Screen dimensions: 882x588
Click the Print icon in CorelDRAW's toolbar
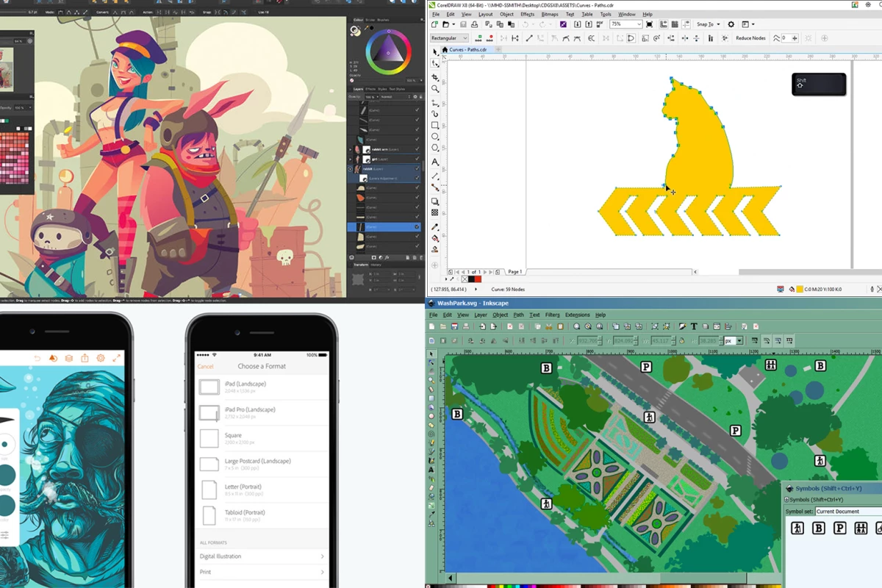[x=474, y=24]
